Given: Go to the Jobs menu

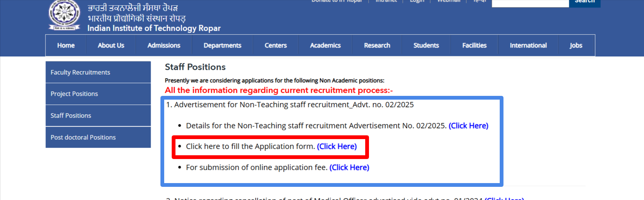Looking at the screenshot, I should (576, 45).
